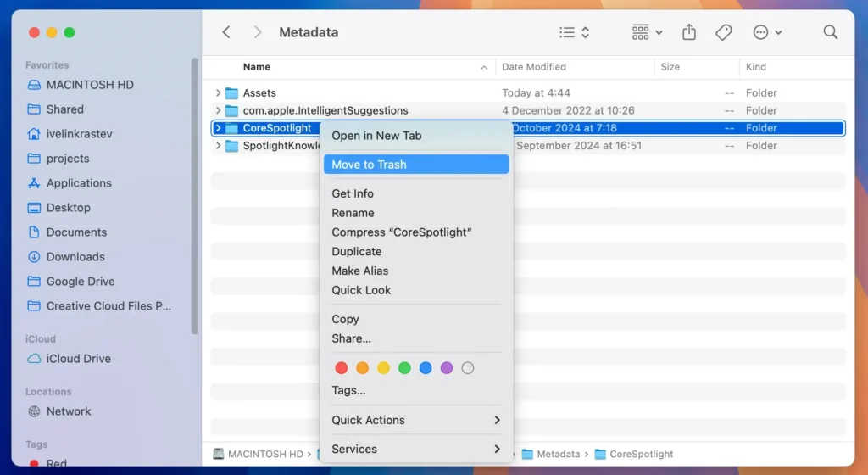868x475 pixels.
Task: Choose Tags… from context menu
Action: point(416,390)
